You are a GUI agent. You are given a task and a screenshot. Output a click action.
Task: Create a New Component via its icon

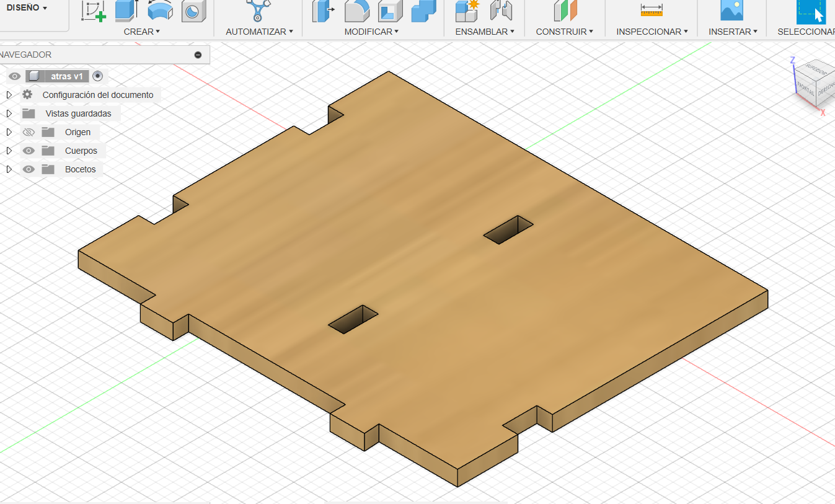(x=467, y=11)
